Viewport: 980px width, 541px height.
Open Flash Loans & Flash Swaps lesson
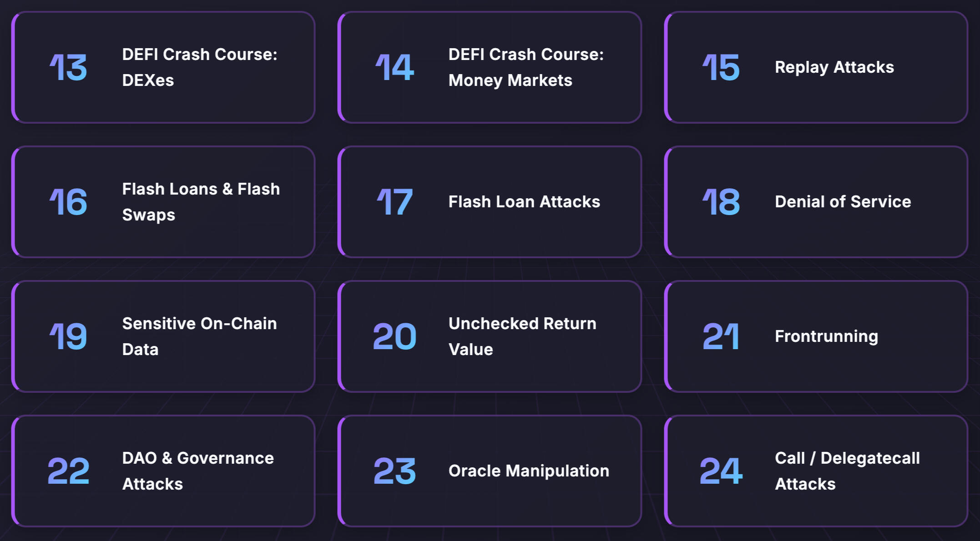[201, 202]
